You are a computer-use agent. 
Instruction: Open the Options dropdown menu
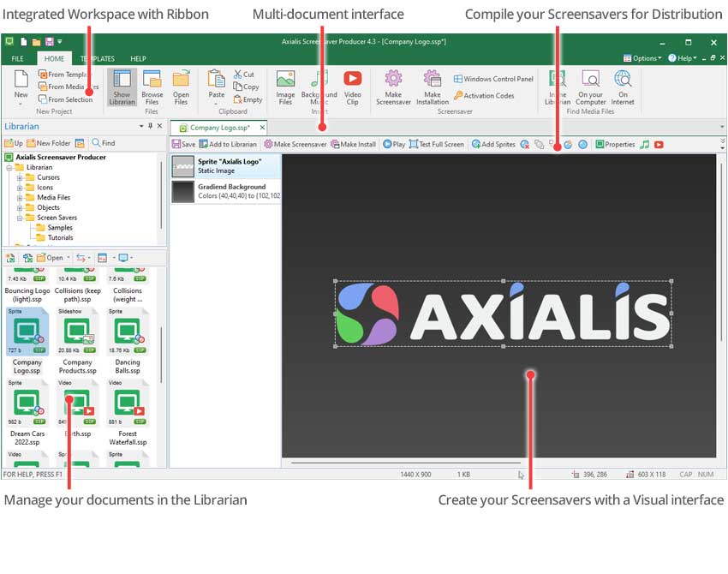[642, 58]
